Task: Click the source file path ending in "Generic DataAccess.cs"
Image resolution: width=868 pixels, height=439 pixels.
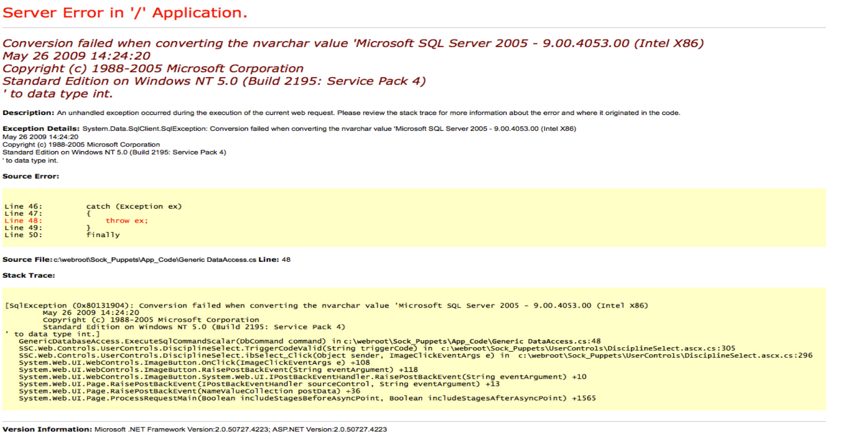Action: (x=154, y=260)
